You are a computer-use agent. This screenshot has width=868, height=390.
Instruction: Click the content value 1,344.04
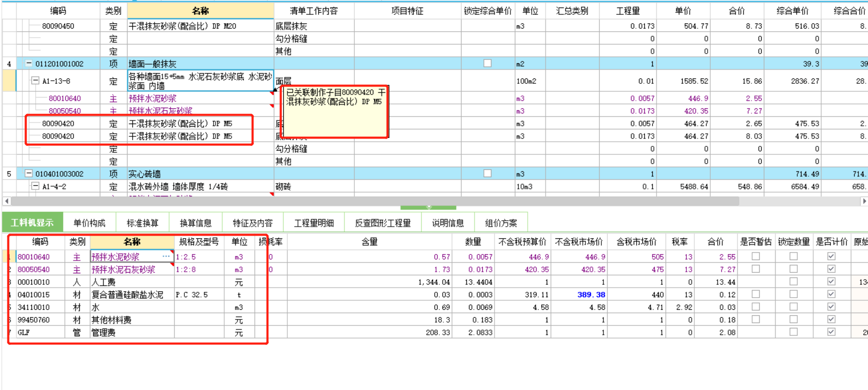tap(434, 282)
